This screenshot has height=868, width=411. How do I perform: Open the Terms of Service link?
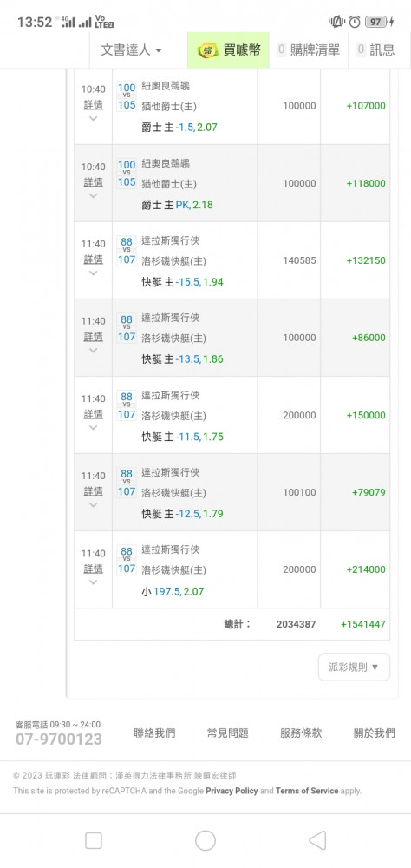point(307,791)
